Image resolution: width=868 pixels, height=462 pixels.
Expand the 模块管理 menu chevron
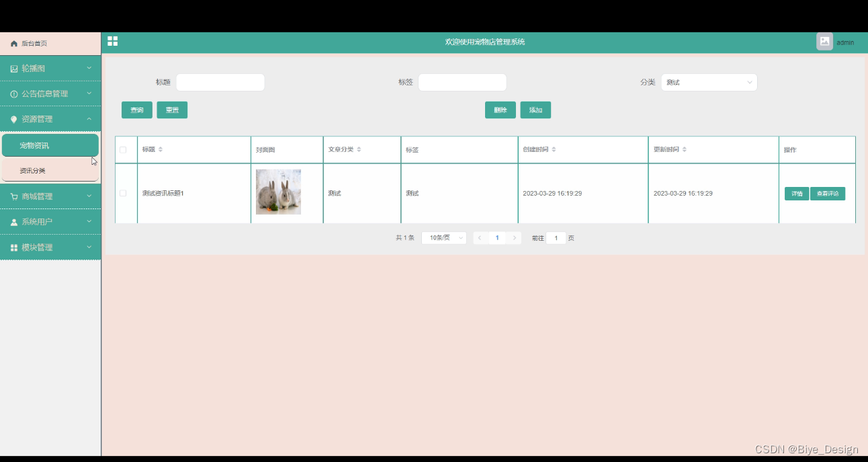[x=89, y=246]
